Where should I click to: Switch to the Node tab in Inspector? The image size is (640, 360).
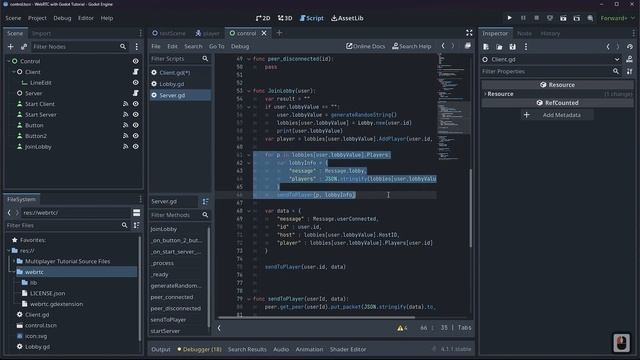pos(524,33)
